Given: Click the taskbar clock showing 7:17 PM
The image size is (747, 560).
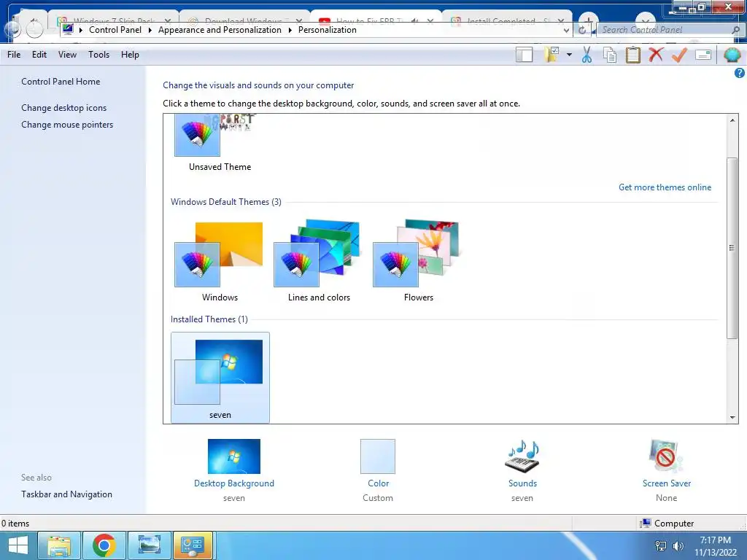Looking at the screenshot, I should pos(715,540).
